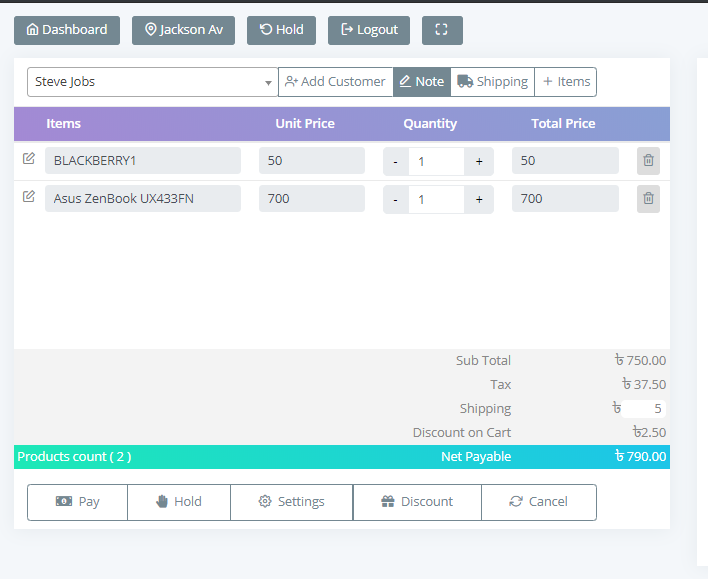Decrease Asus ZenBook quantity with minus
The width and height of the screenshot is (708, 579).
[396, 199]
